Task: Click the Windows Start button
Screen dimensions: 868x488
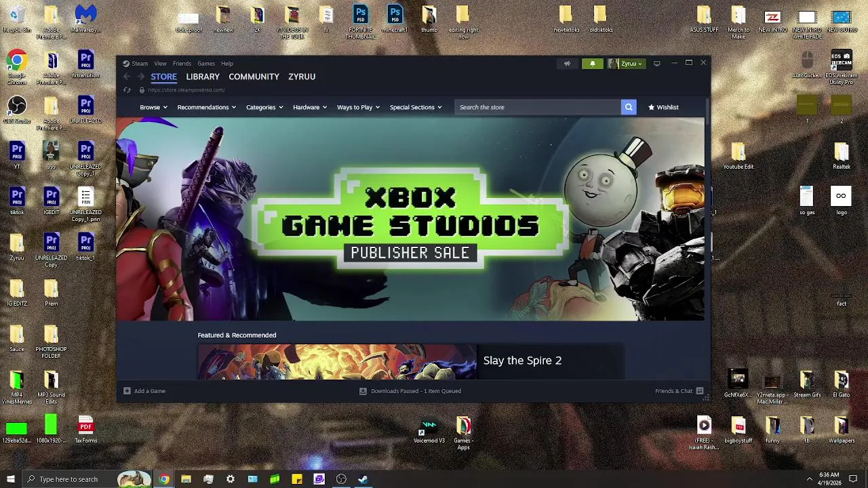Action: pos(10,479)
